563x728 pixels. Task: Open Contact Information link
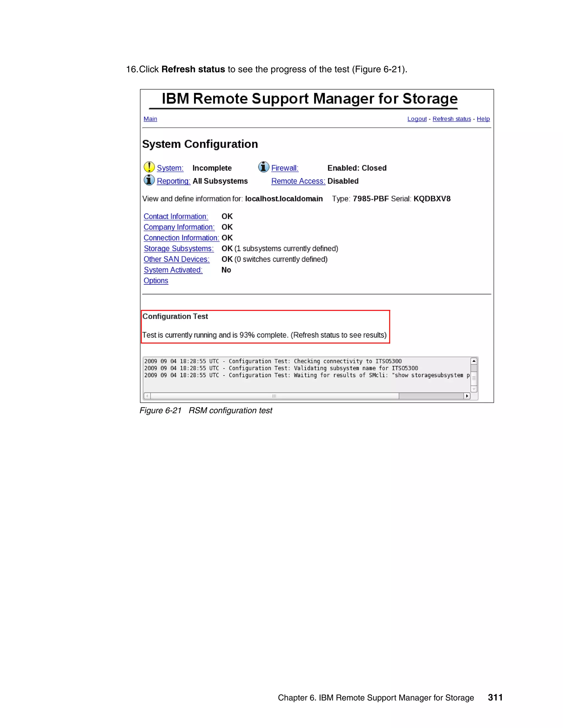[176, 216]
